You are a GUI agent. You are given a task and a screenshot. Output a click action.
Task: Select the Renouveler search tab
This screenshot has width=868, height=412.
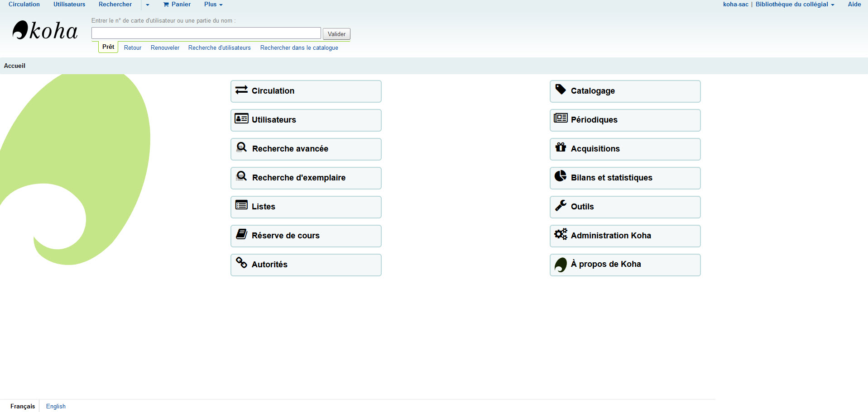pos(165,48)
